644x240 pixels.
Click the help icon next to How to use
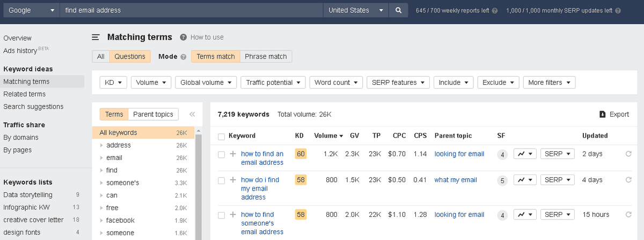(184, 37)
